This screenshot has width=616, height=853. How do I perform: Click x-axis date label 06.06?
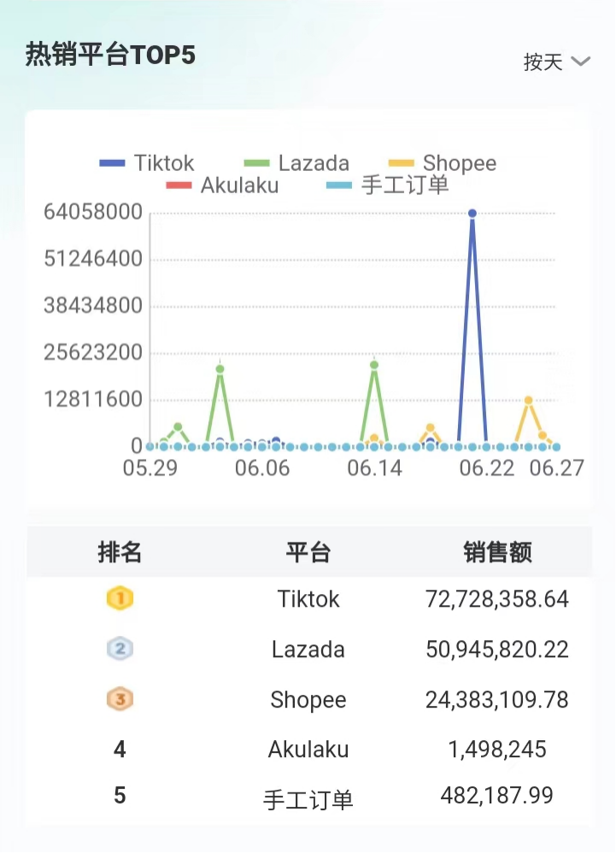point(262,468)
